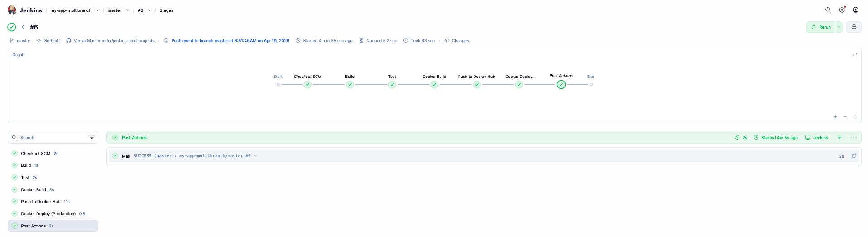Go to master breadcrumb
The image size is (868, 237).
coord(115,10)
